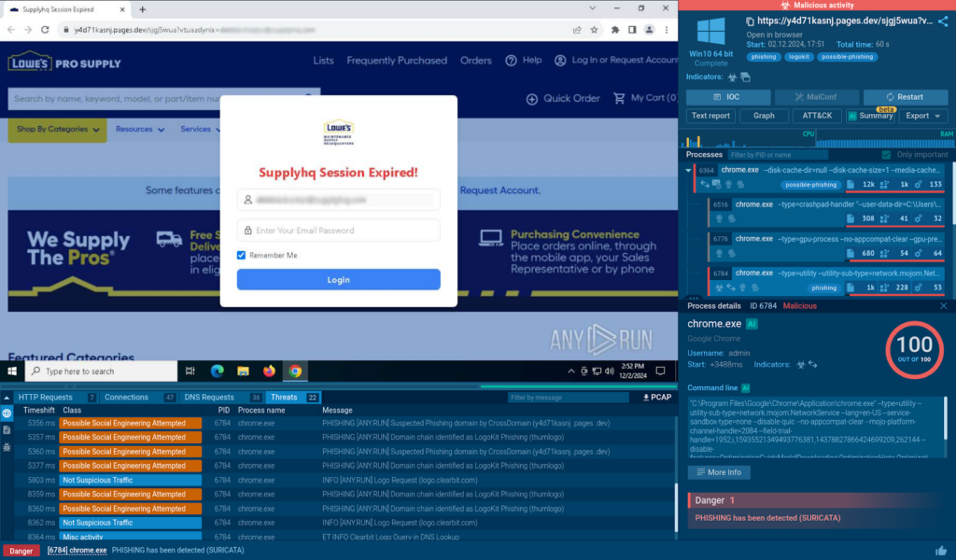Click the bug icon in left sidebar
This screenshot has width=956, height=560.
click(7, 447)
